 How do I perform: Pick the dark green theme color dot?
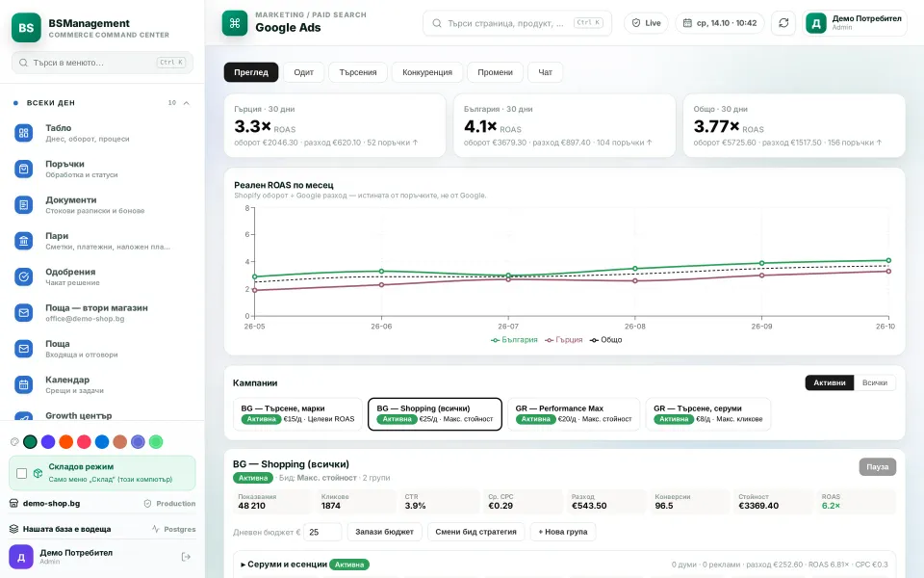30,442
